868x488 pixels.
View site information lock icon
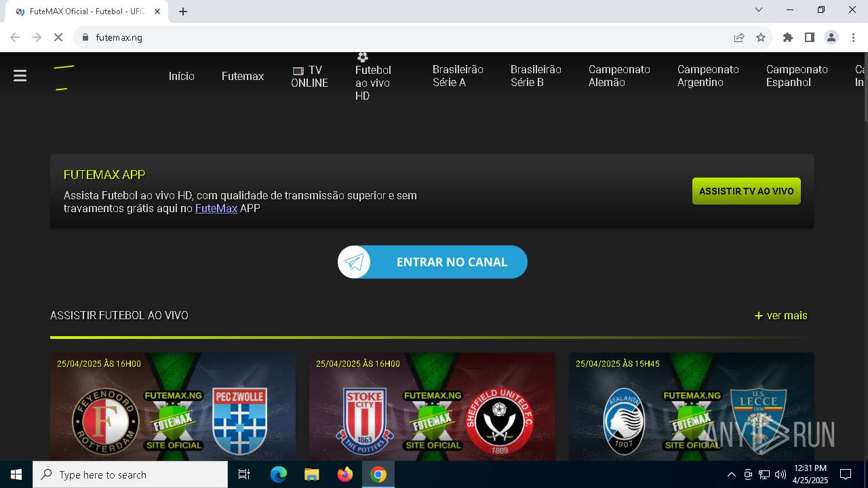85,37
